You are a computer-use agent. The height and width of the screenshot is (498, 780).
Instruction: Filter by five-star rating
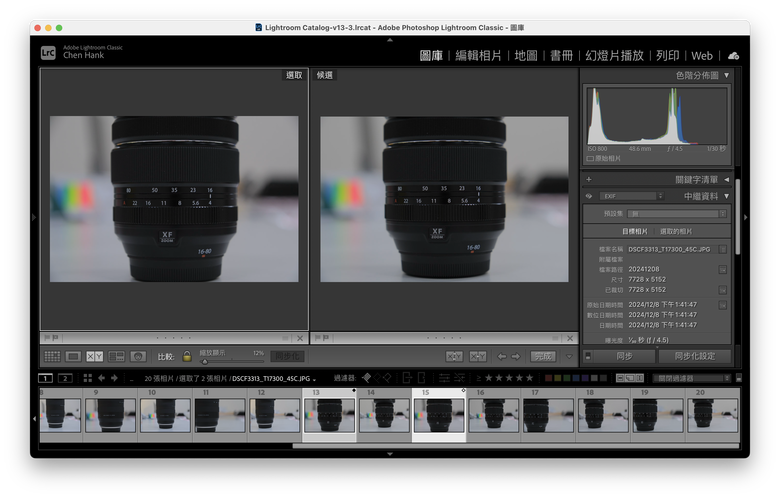tap(529, 378)
